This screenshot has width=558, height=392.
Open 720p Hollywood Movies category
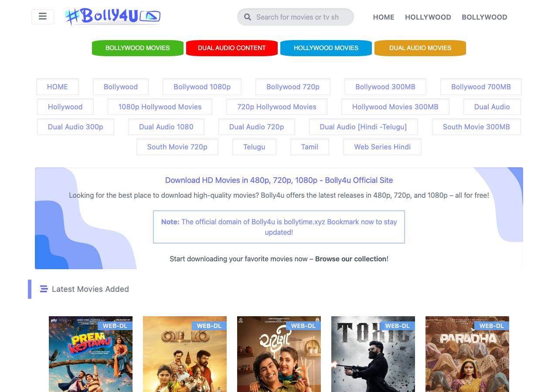pyautogui.click(x=277, y=107)
